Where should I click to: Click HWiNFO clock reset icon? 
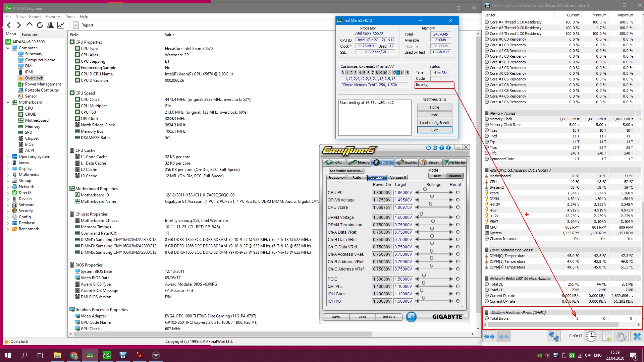591,336
